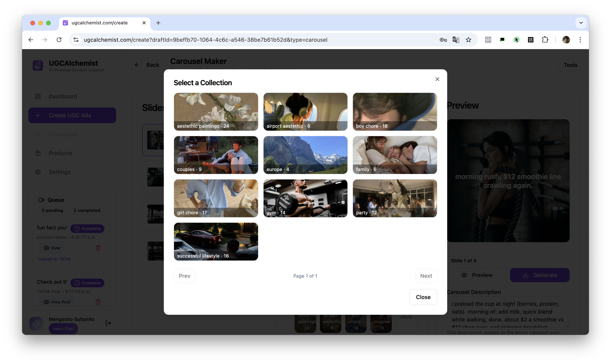Click the basic Plan badge
Viewport: 611px width, 364px height.
tap(63, 328)
